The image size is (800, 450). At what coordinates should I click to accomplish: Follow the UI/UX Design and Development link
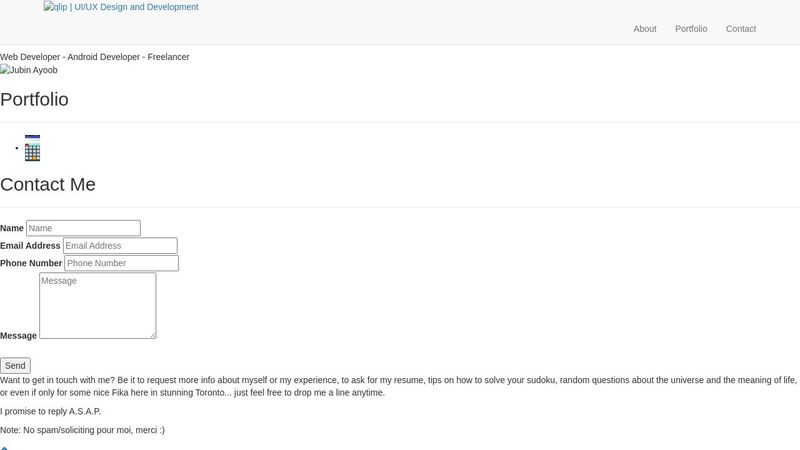[x=136, y=7]
